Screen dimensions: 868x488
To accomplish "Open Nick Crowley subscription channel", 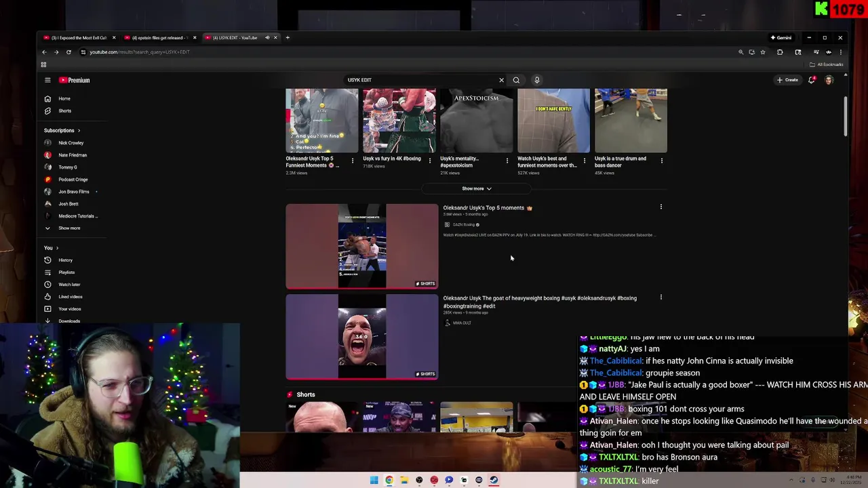I will (x=71, y=143).
